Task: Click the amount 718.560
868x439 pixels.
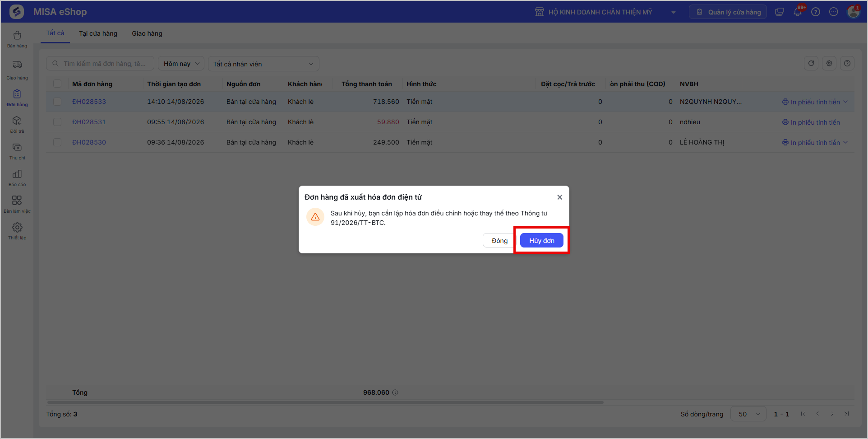Action: click(386, 102)
